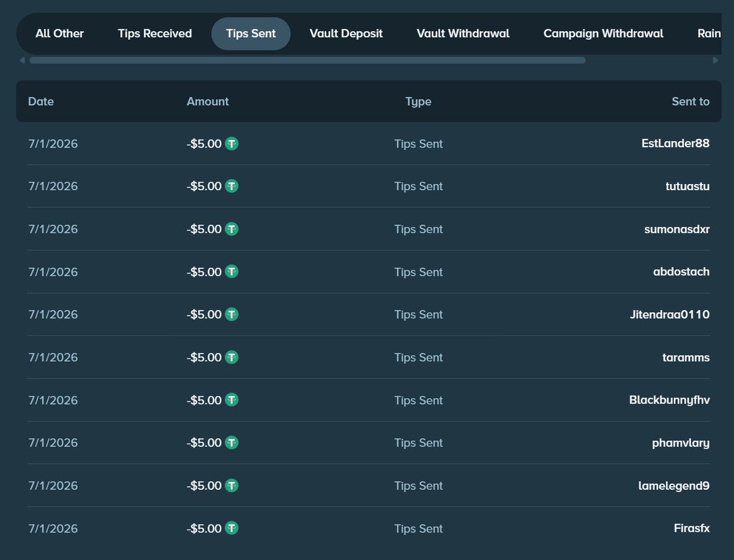Open recipient Firasfx
This screenshot has height=560, width=734.
pos(692,528)
